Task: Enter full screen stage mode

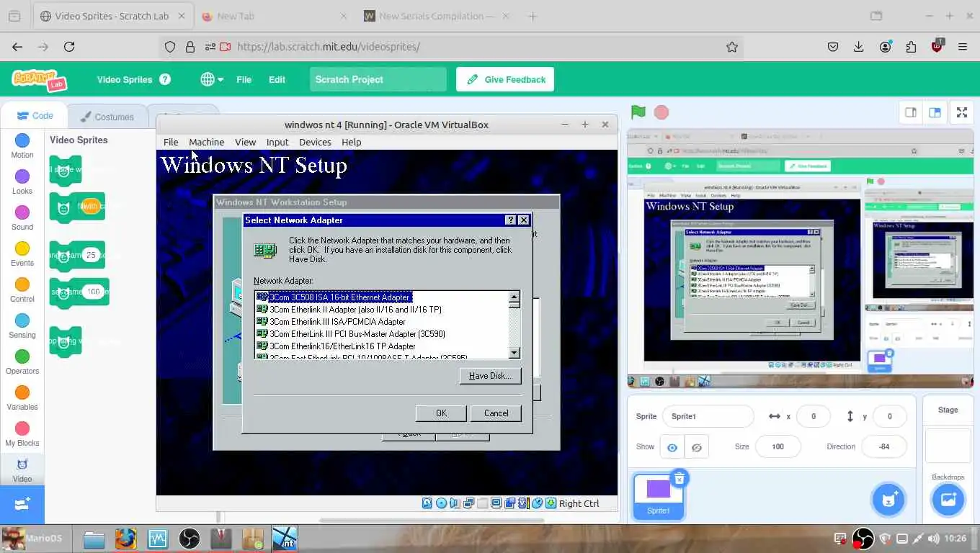Action: click(962, 112)
